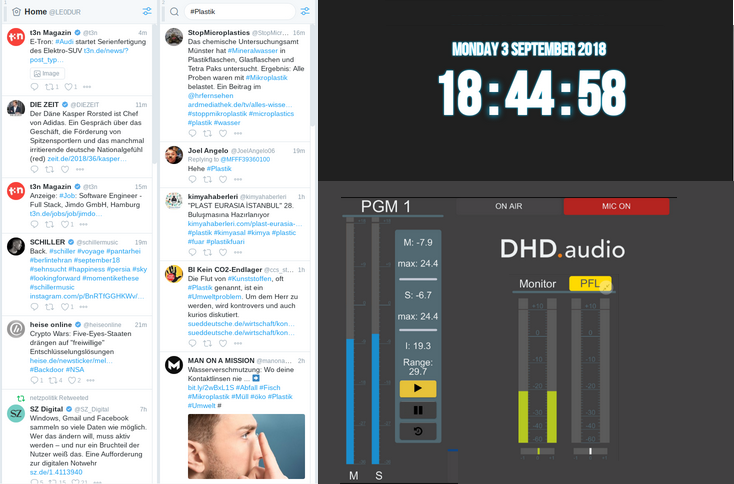Retweet the kimyahaberleri Plast Eurasia tweet
The image size is (734, 484).
coord(207,252)
